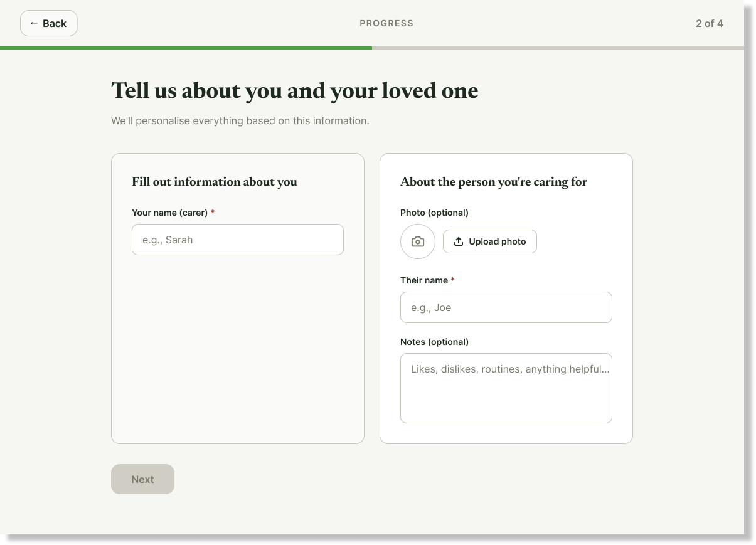Image resolution: width=756 pixels, height=545 pixels.
Task: Go back with the Back button
Action: pyautogui.click(x=49, y=23)
